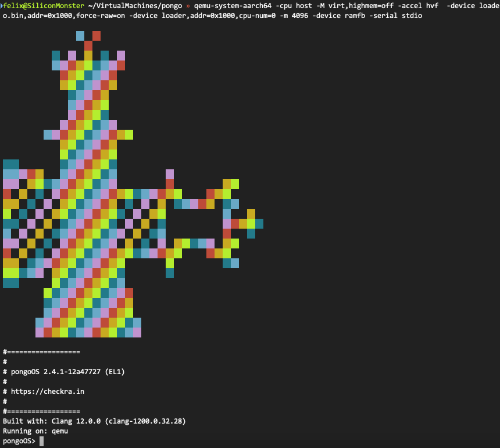Click the 'cpu-num=0' option text
This screenshot has height=448, width=500.
click(x=258, y=16)
